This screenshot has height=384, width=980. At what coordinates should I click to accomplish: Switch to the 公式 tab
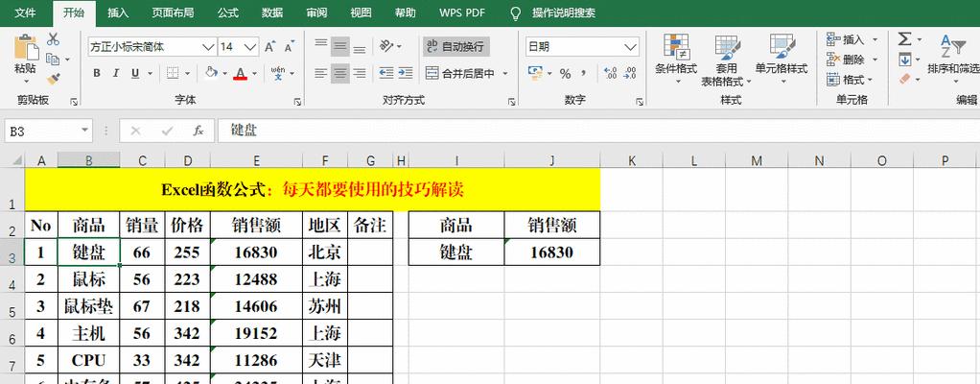[228, 12]
